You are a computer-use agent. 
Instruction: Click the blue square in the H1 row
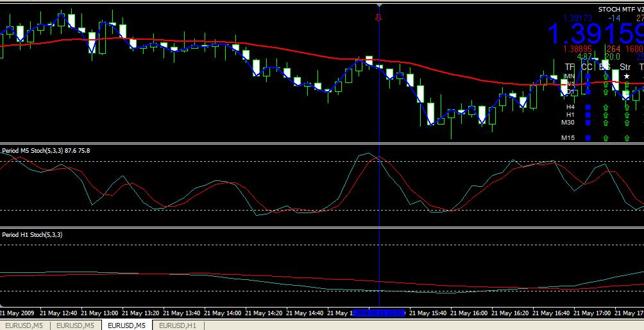(x=588, y=114)
